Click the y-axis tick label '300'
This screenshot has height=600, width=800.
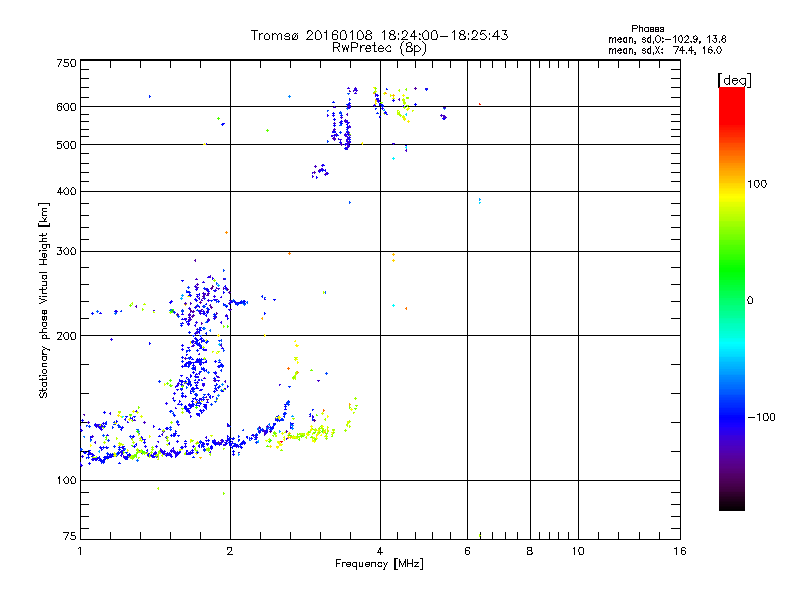click(66, 252)
